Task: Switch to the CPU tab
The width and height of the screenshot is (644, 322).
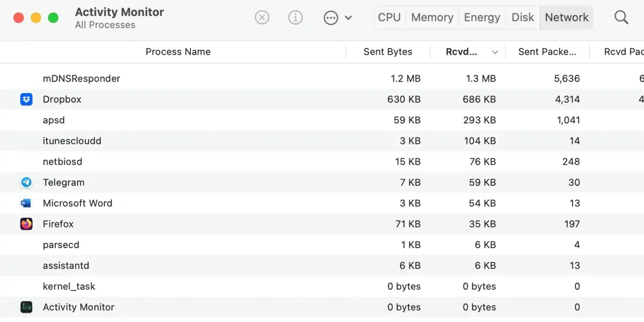Action: pos(389,17)
